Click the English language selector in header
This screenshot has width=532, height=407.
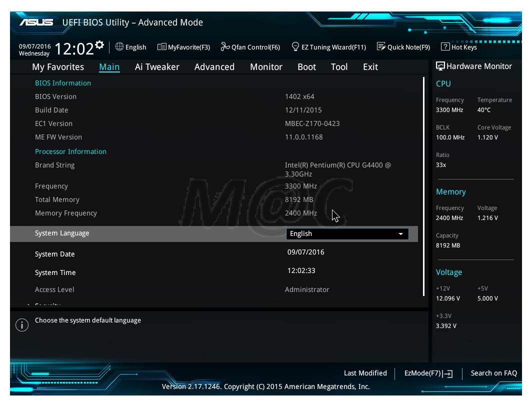coord(131,47)
